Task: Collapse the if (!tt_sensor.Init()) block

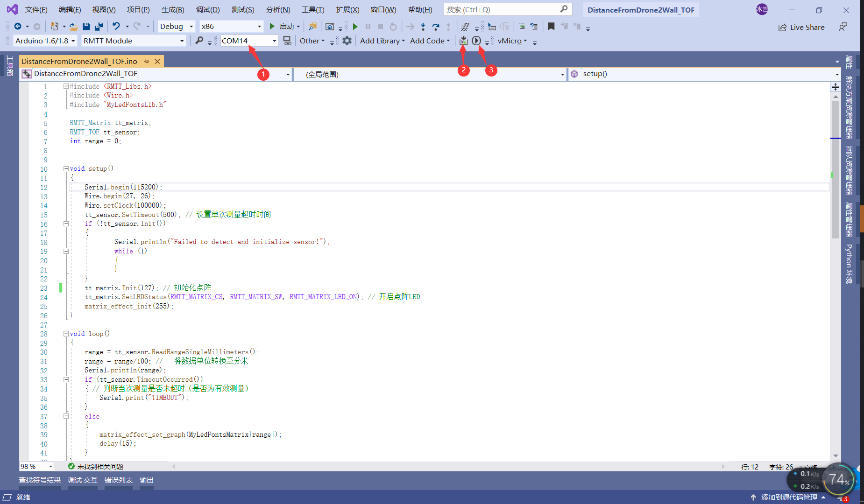Action: [x=66, y=224]
